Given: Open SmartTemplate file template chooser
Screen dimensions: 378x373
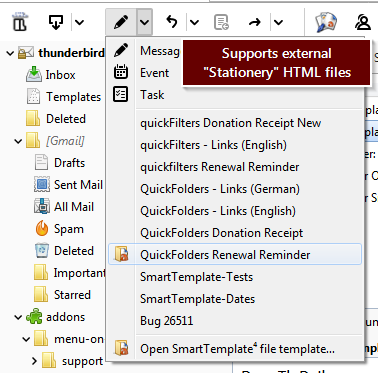Looking at the screenshot, I should [x=237, y=349].
